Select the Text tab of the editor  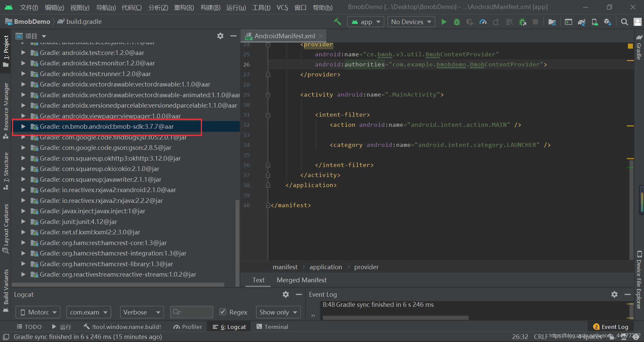258,280
